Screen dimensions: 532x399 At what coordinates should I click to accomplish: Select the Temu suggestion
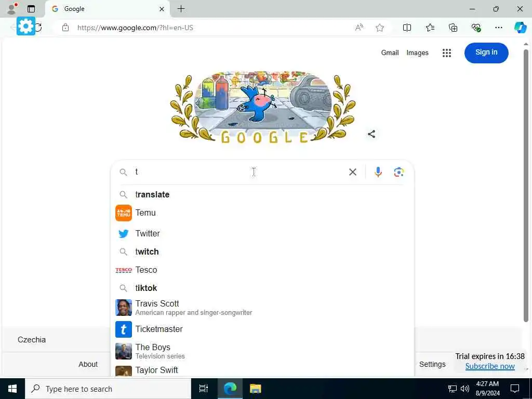point(262,212)
